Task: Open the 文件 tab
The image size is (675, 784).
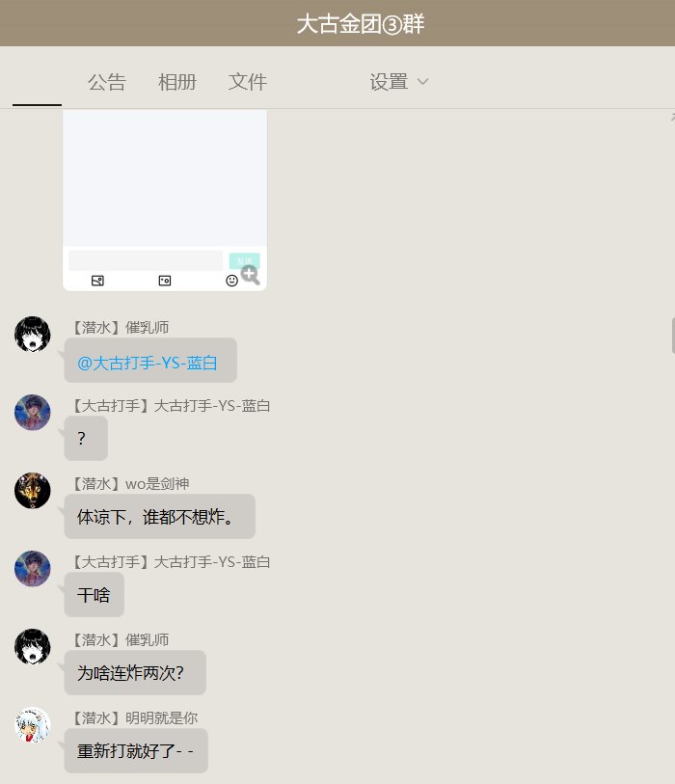Action: click(x=248, y=82)
